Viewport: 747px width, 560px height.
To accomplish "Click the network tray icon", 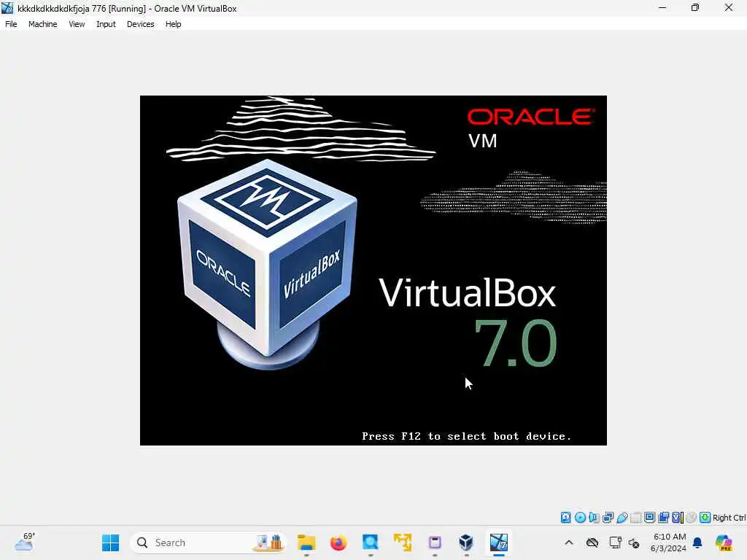I will [x=615, y=542].
